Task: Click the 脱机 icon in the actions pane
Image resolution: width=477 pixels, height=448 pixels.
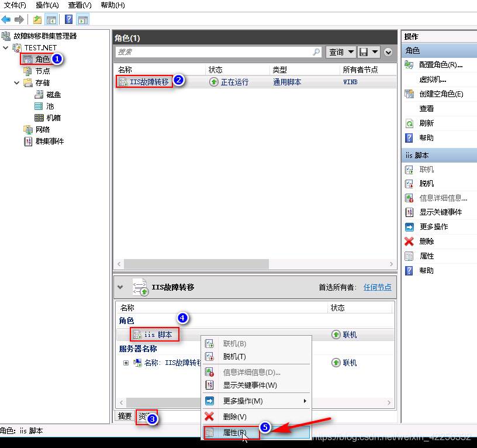Action: point(409,184)
